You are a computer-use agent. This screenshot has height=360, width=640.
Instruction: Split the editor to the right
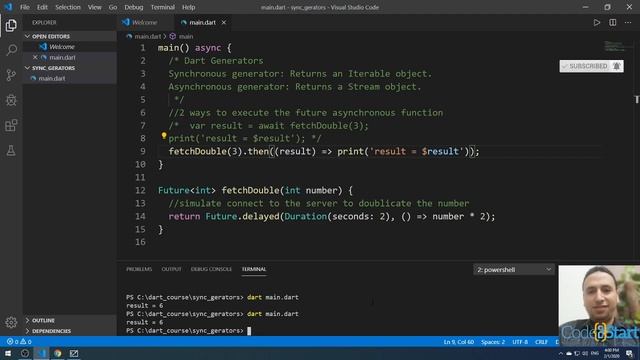(613, 22)
